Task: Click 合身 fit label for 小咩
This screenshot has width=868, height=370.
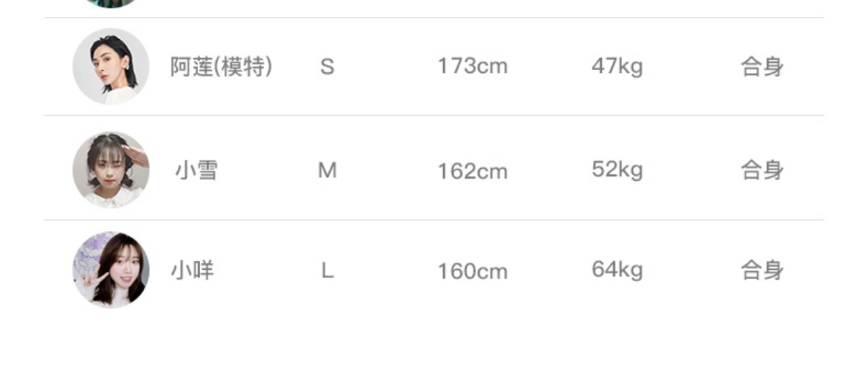Action: click(x=762, y=270)
